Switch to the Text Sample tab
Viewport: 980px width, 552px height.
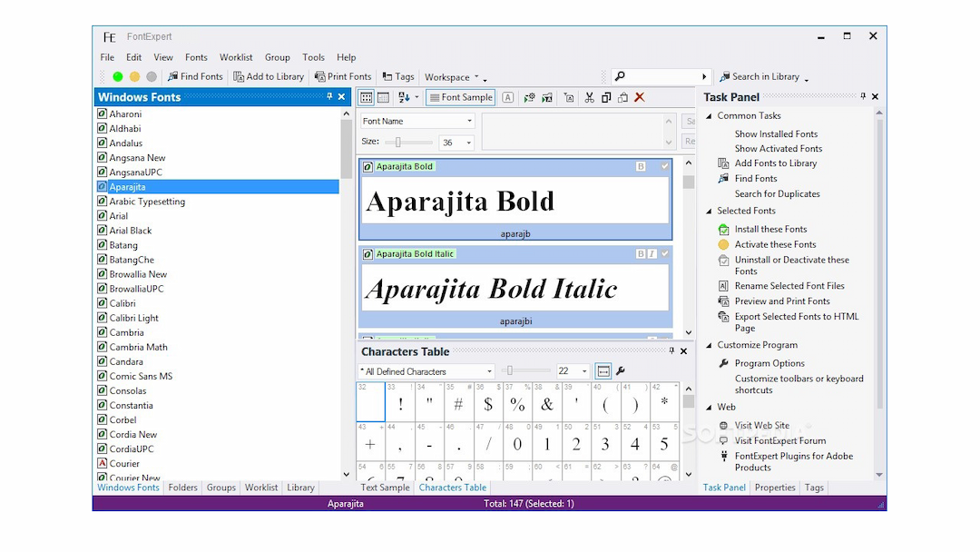click(x=385, y=488)
